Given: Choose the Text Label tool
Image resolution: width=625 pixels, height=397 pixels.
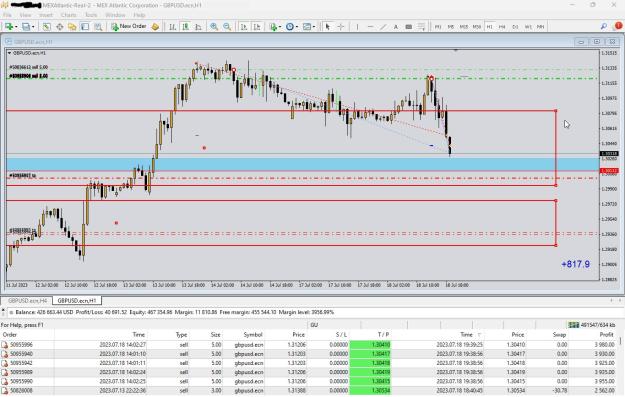Looking at the screenshot, I should (x=409, y=27).
